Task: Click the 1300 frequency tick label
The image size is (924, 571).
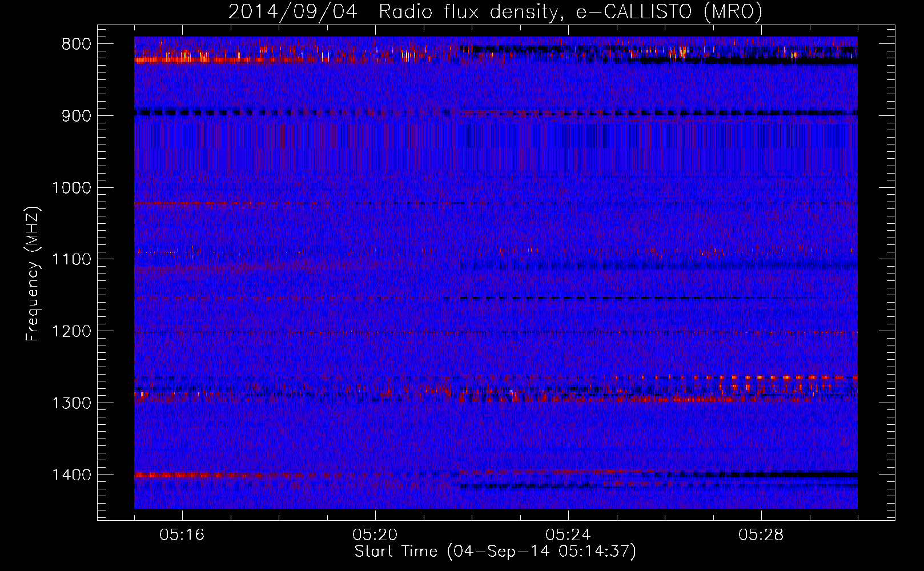Action: click(x=71, y=403)
